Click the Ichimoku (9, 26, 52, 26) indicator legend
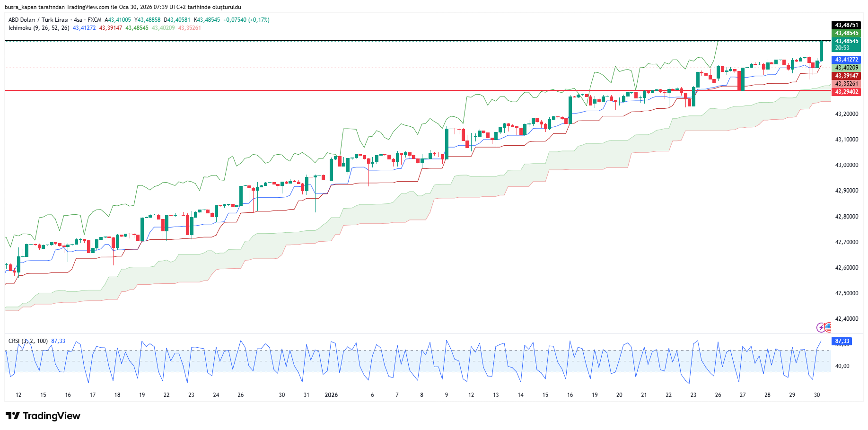This screenshot has height=430, width=868. 39,28
